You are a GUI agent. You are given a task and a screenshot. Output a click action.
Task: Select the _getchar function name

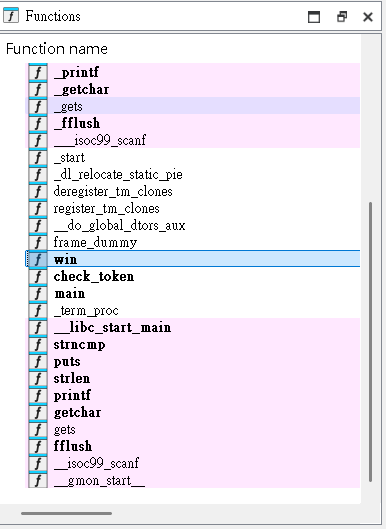[81, 89]
